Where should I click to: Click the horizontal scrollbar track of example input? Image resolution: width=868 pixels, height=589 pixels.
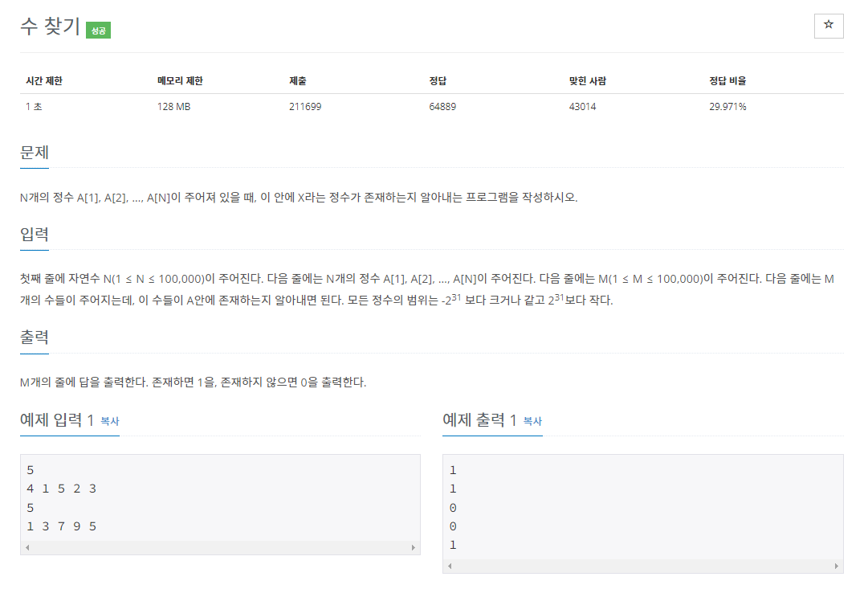[220, 547]
